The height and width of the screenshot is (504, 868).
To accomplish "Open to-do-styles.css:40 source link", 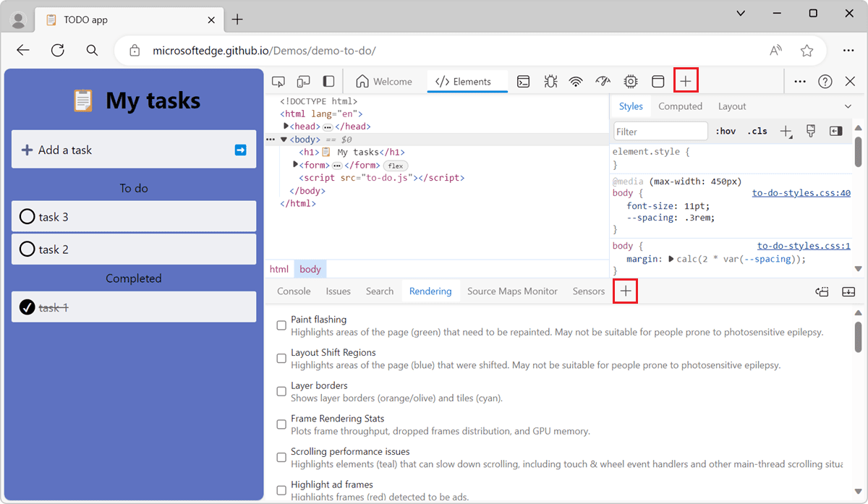I will tap(801, 193).
